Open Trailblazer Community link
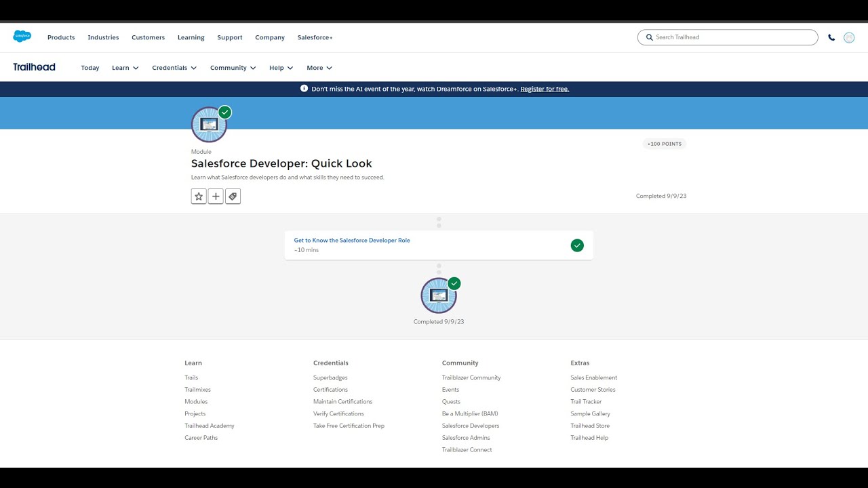Image resolution: width=868 pixels, height=488 pixels. [471, 378]
